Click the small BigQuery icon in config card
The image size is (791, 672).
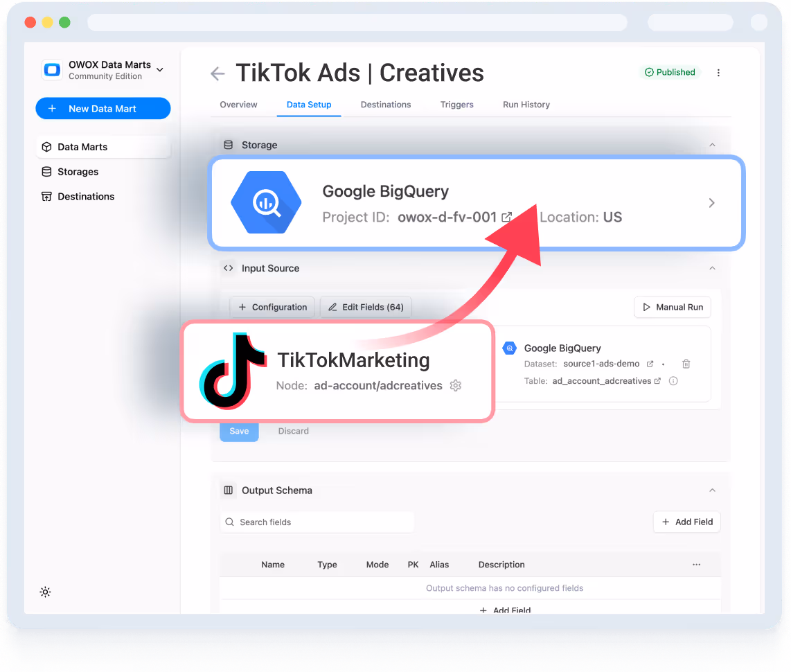point(510,348)
